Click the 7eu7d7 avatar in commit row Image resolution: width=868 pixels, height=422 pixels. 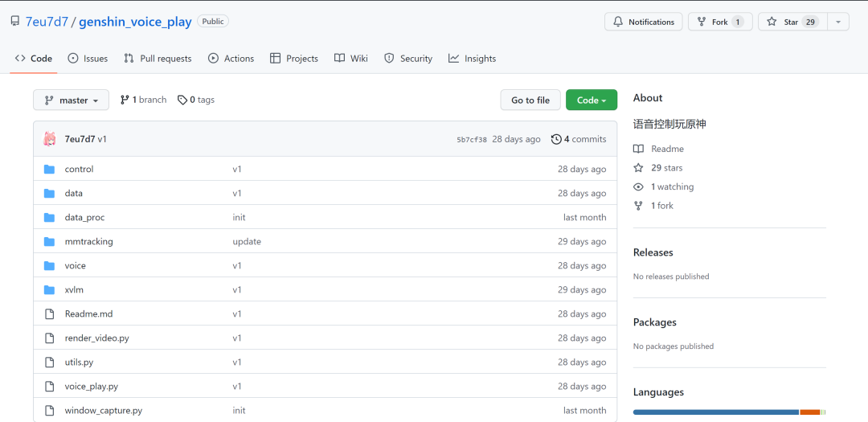coord(50,139)
